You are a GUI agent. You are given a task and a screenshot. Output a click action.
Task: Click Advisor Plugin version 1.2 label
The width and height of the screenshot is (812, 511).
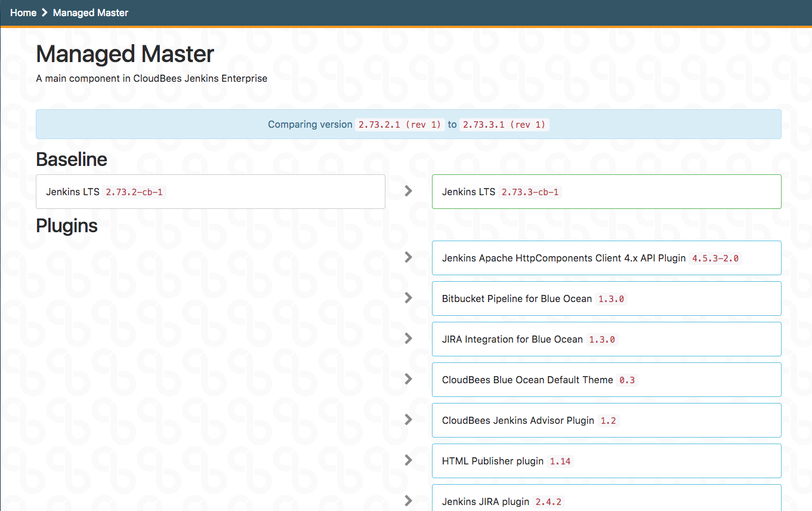point(608,421)
